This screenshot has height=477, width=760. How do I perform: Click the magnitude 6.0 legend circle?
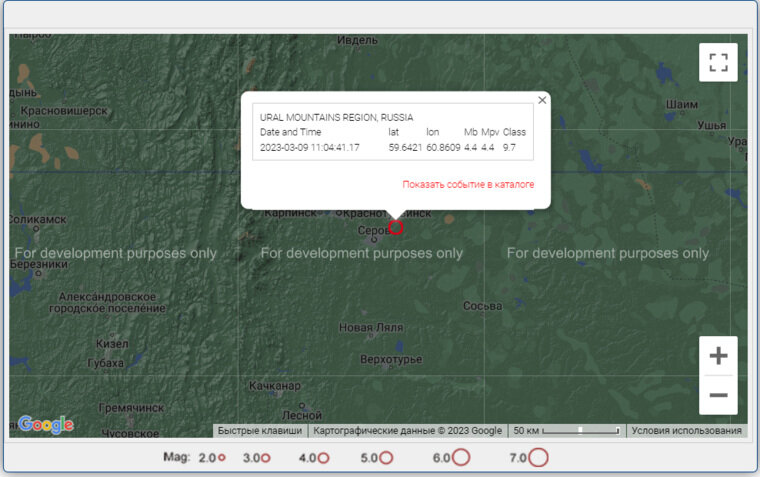click(x=461, y=457)
